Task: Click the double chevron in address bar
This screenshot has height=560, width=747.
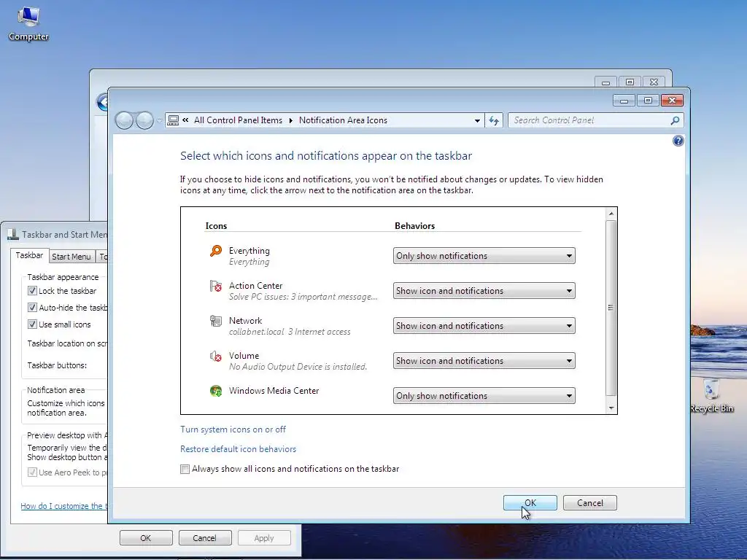Action: pyautogui.click(x=185, y=120)
